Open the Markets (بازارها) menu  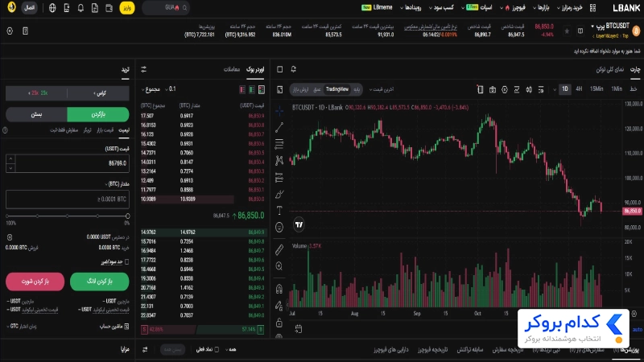541,8
